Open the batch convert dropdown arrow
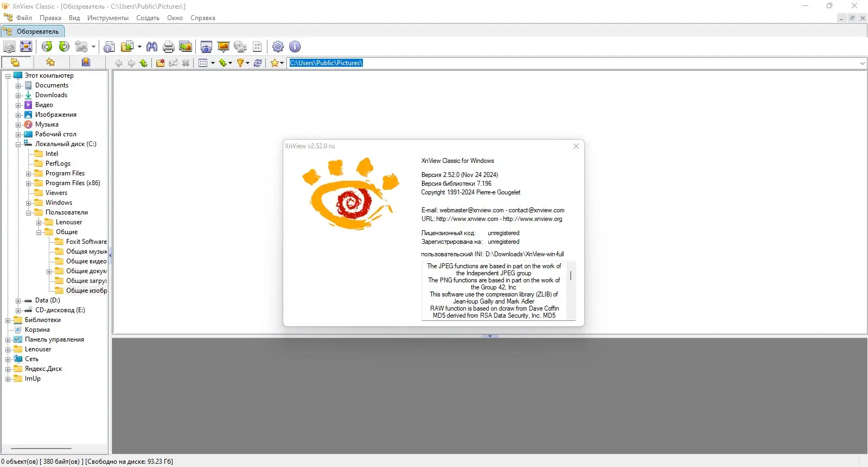Viewport: 868px width, 467px height. point(139,47)
